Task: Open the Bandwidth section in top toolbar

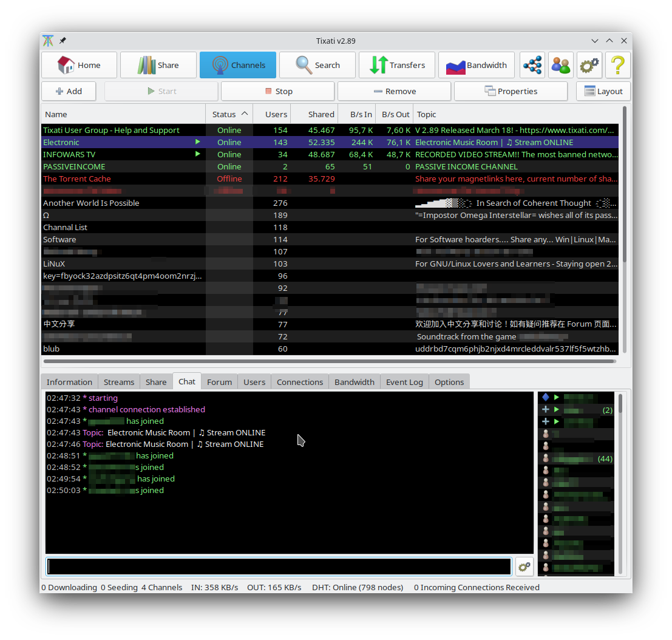Action: coord(476,65)
